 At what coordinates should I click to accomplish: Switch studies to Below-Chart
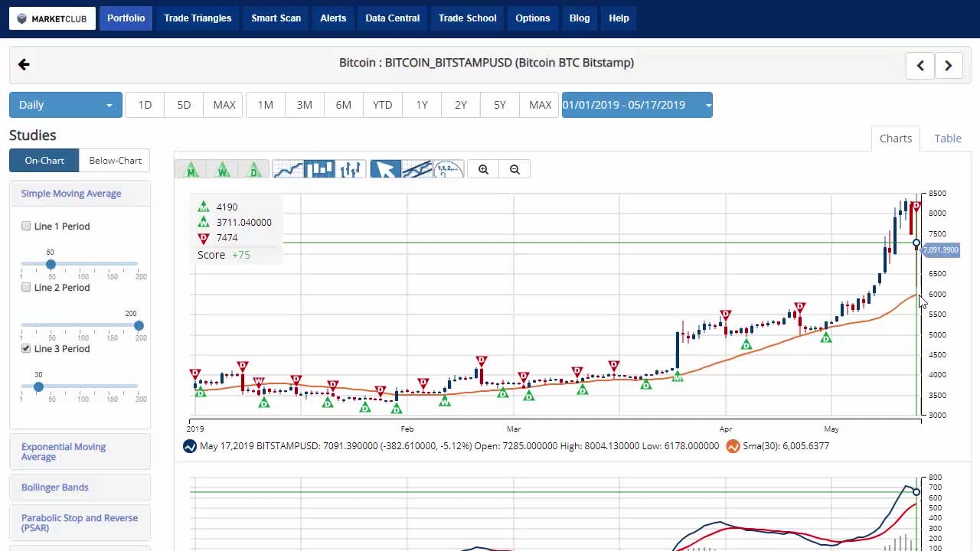(115, 161)
